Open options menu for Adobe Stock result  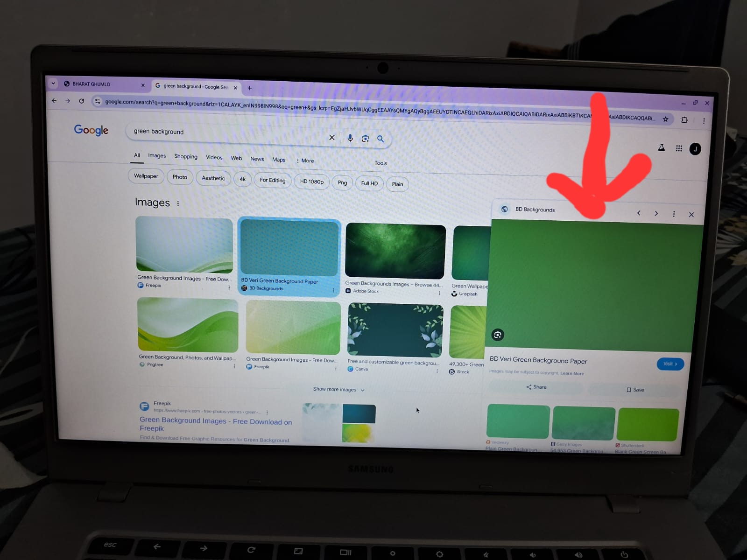click(x=439, y=293)
